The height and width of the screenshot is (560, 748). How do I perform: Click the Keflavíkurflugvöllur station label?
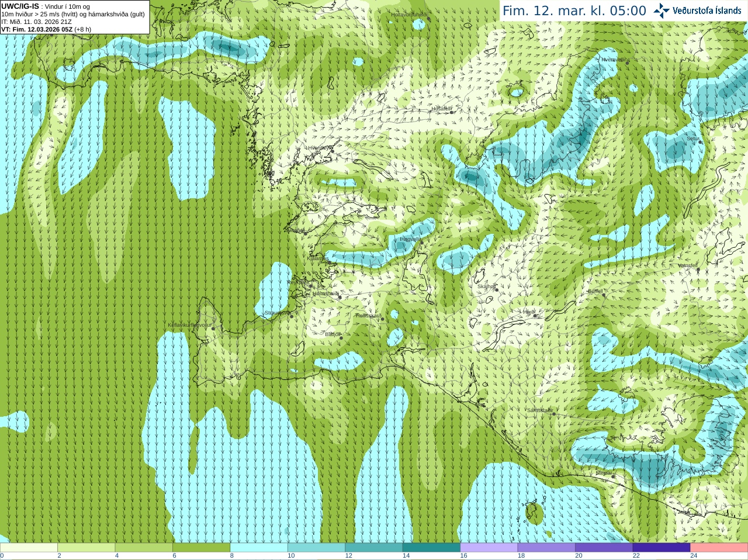(x=190, y=325)
